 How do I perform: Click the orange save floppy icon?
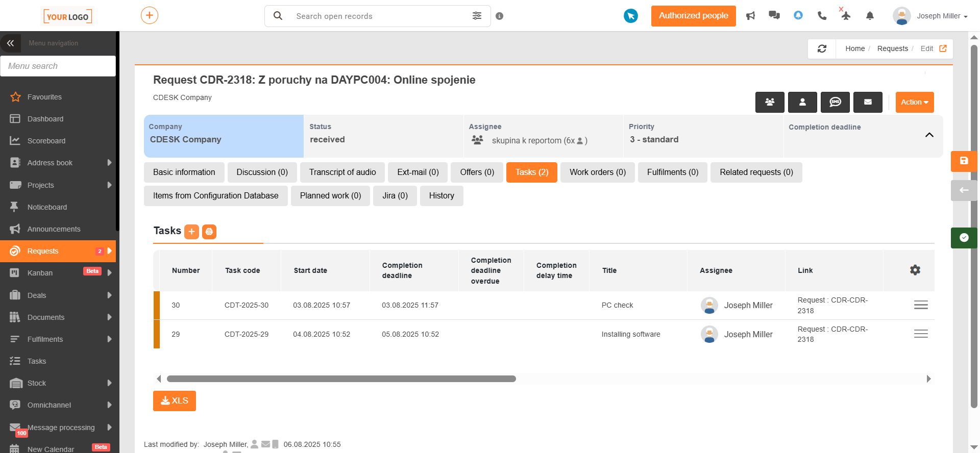[964, 161]
